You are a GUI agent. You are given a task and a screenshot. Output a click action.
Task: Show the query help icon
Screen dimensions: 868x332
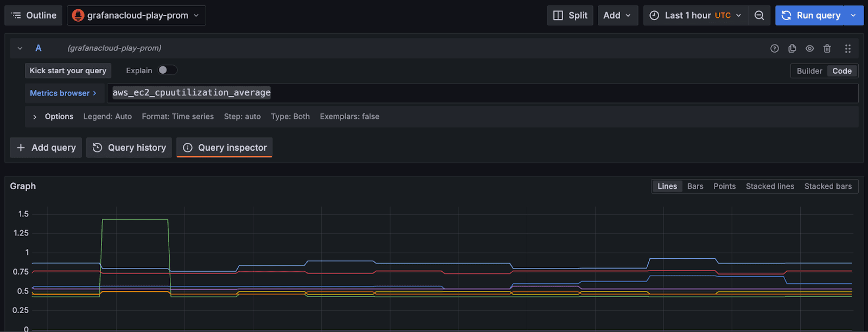pyautogui.click(x=775, y=48)
